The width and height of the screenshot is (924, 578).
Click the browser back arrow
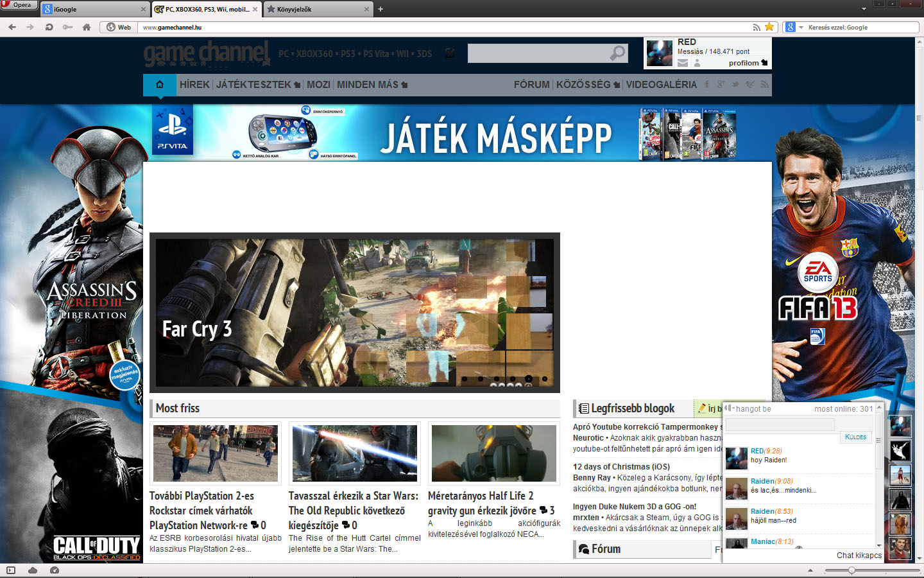pos(12,27)
